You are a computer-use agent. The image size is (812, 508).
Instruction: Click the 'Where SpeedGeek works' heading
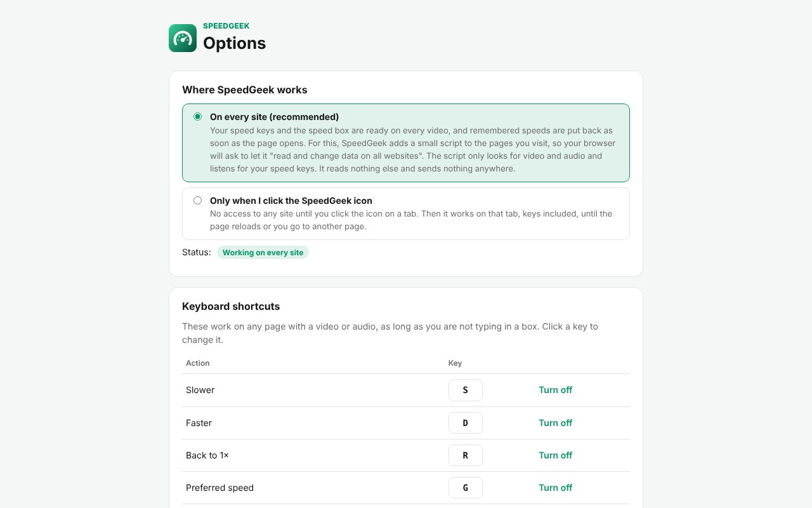pos(245,90)
